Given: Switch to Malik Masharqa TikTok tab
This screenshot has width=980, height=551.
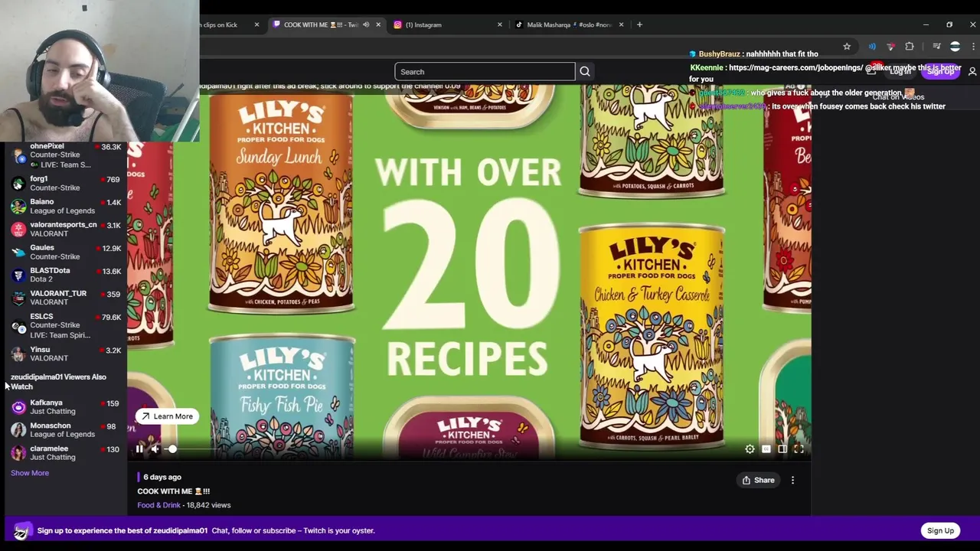Looking at the screenshot, I should (x=570, y=24).
